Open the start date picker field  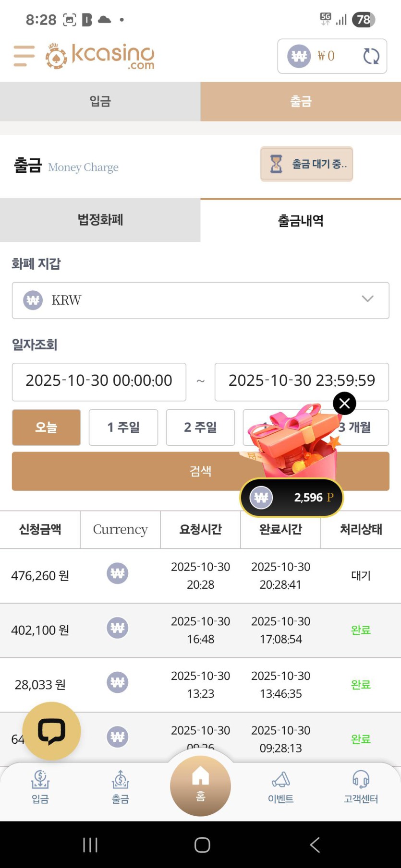click(x=99, y=381)
